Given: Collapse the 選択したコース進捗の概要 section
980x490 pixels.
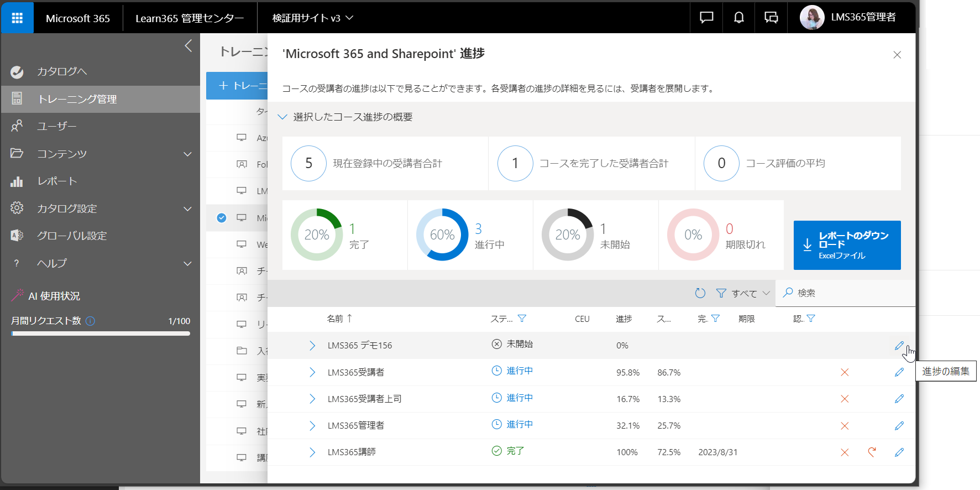Looking at the screenshot, I should tap(282, 117).
